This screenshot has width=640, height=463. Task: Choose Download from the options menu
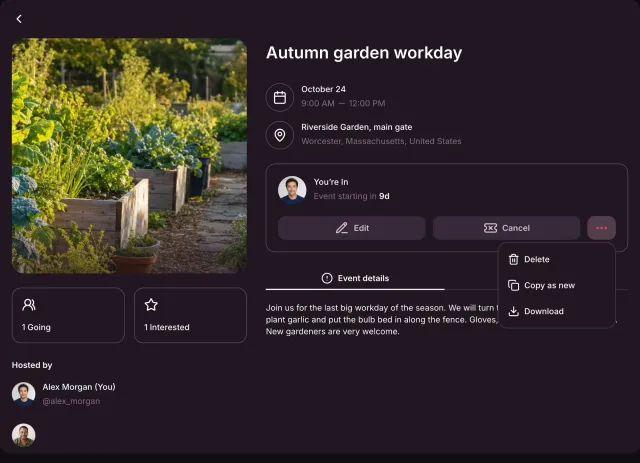coord(556,311)
